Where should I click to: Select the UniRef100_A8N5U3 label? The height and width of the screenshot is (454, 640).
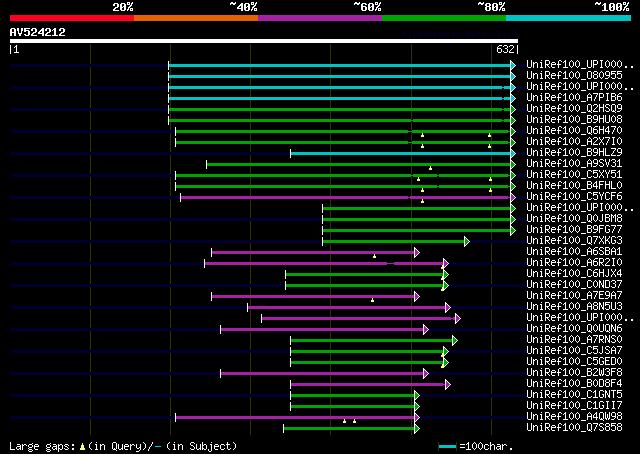point(574,307)
